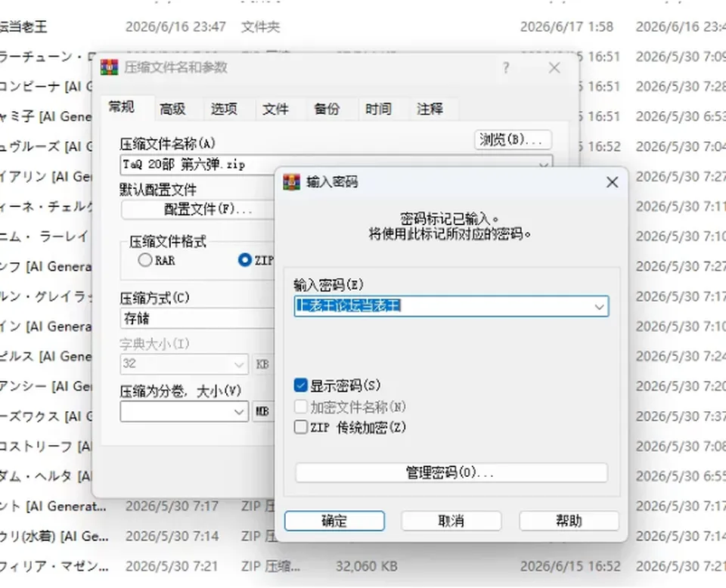The height and width of the screenshot is (588, 726).
Task: Show the 注释 tab
Action: (430, 109)
